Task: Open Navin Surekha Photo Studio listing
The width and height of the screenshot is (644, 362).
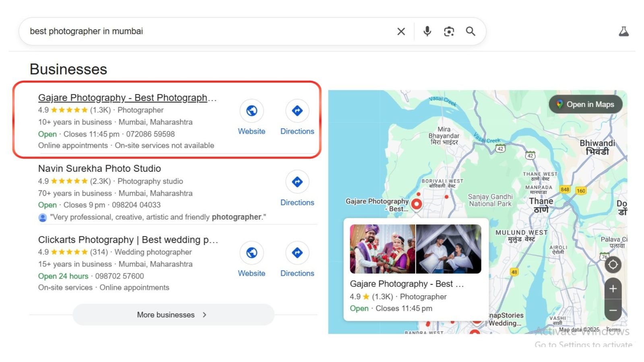Action: click(x=99, y=169)
